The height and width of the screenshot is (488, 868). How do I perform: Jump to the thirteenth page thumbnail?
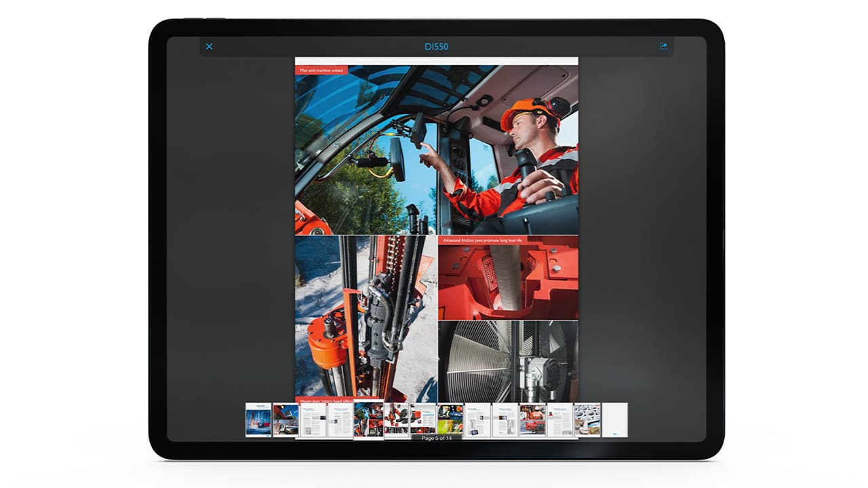[x=587, y=420]
